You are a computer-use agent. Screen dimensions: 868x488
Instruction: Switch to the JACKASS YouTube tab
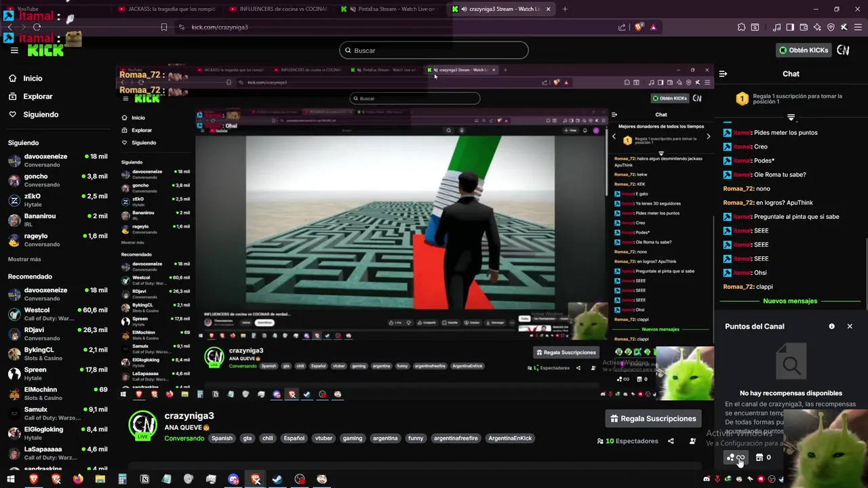[166, 9]
